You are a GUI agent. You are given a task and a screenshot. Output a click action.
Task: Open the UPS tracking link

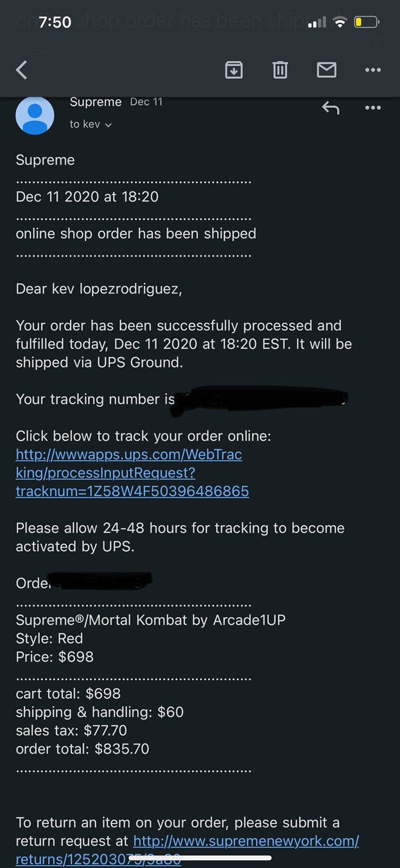coord(132,473)
